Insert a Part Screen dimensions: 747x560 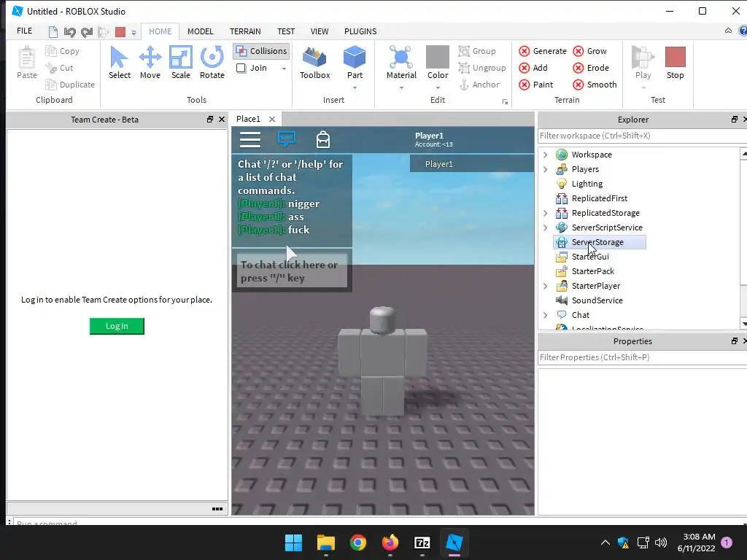click(355, 62)
